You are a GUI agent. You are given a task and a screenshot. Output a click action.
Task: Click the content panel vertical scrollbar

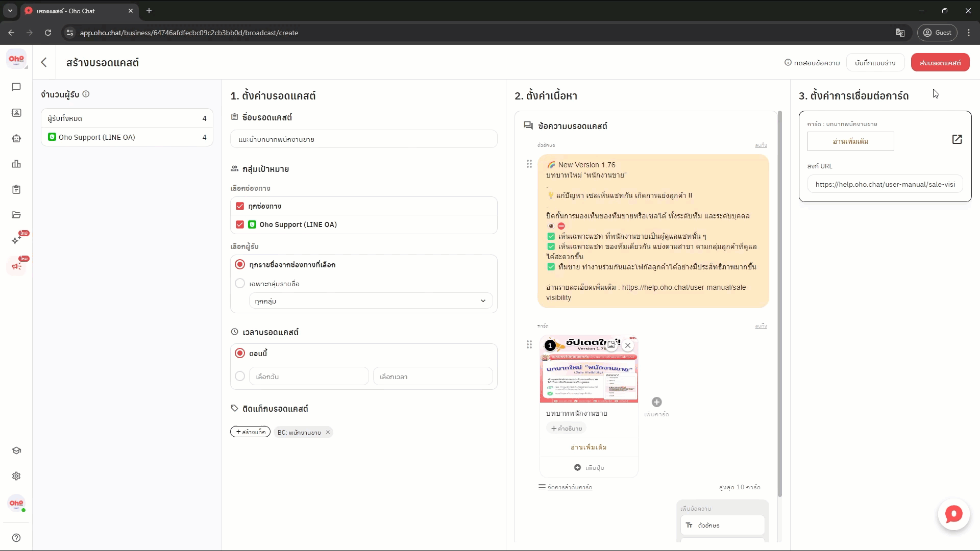pyautogui.click(x=779, y=304)
